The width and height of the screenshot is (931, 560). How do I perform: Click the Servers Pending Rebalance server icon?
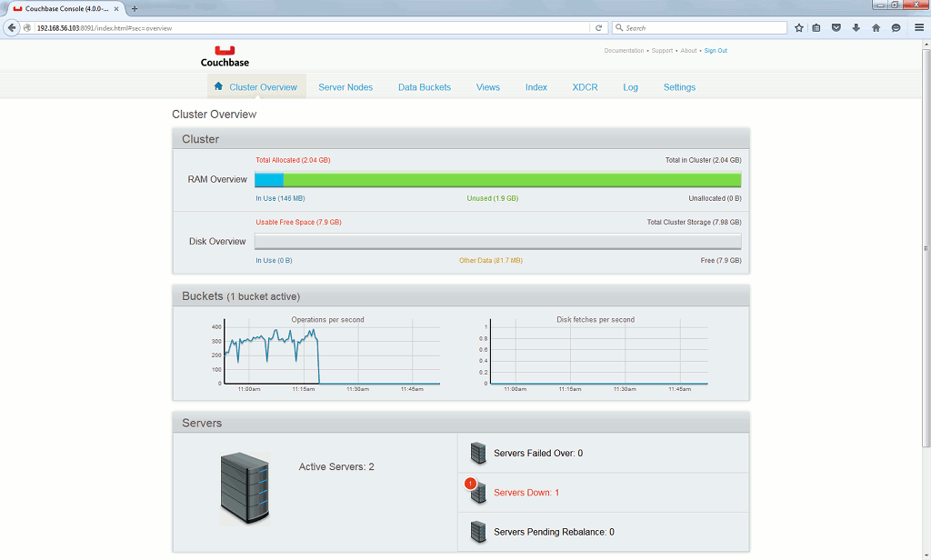478,532
